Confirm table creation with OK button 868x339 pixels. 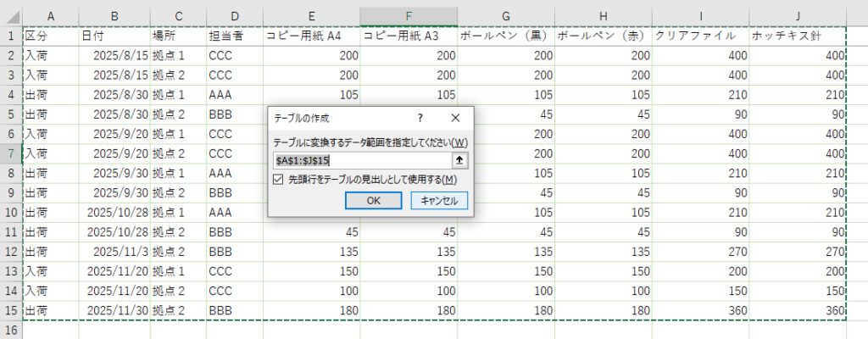(x=374, y=201)
